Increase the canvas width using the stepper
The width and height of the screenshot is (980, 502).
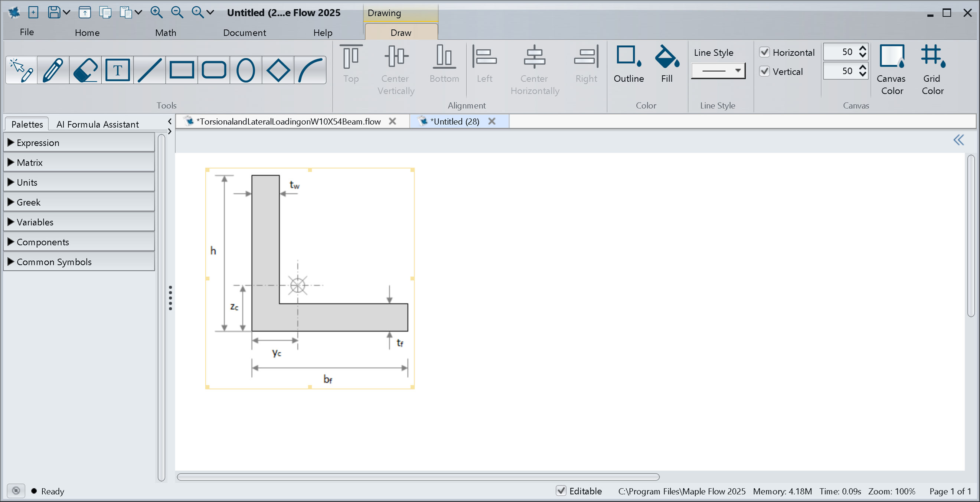862,48
